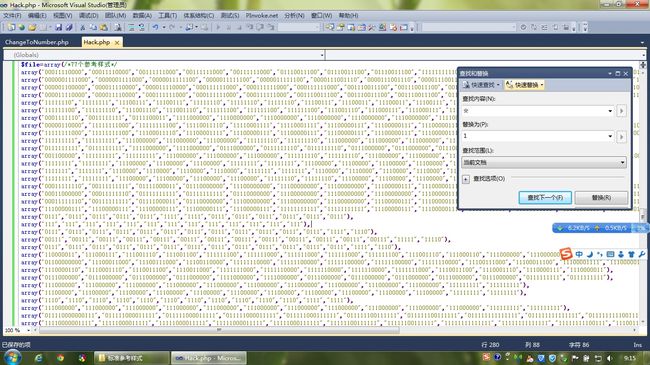Open the document tab list dropdown arrow
Viewport: 650px width, 365px height.
[643, 43]
